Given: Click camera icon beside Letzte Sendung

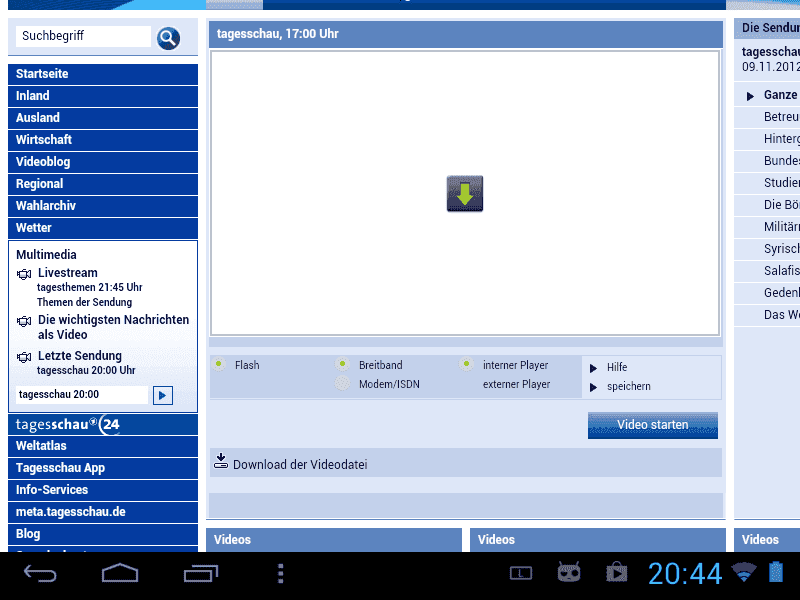Looking at the screenshot, I should pos(24,357).
